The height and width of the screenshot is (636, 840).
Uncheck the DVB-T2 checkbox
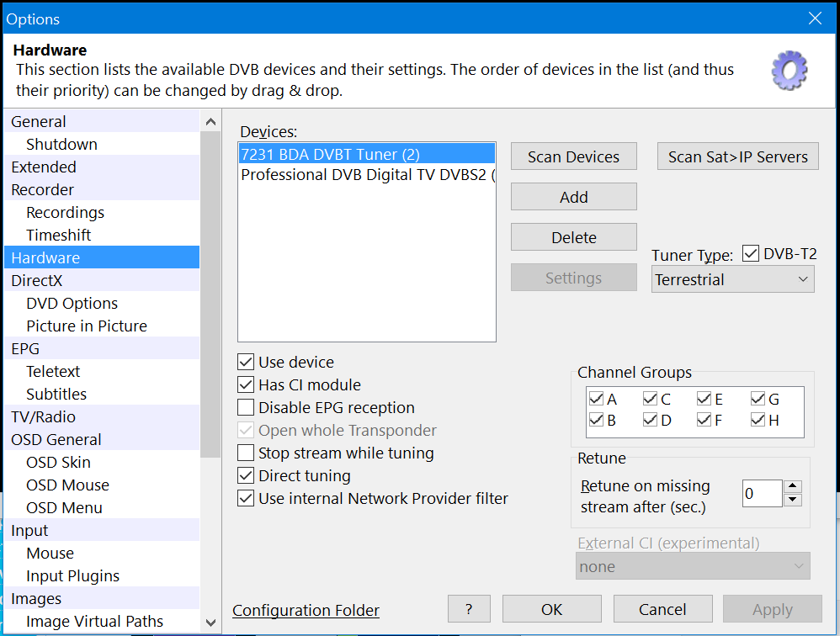click(x=752, y=254)
